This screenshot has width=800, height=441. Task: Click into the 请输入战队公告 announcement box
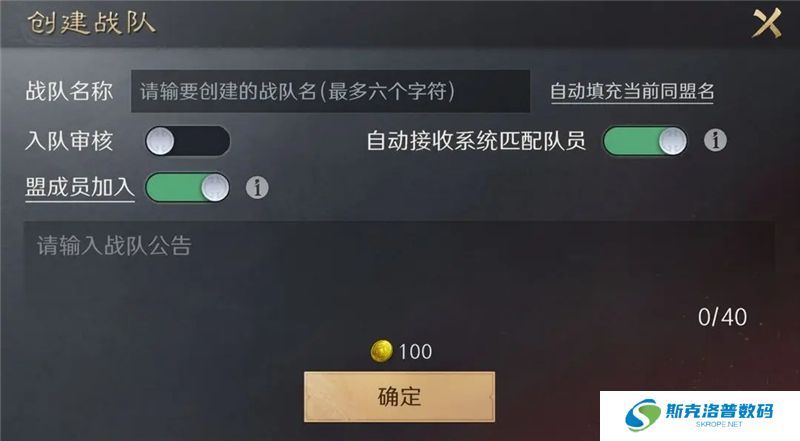coord(399,278)
